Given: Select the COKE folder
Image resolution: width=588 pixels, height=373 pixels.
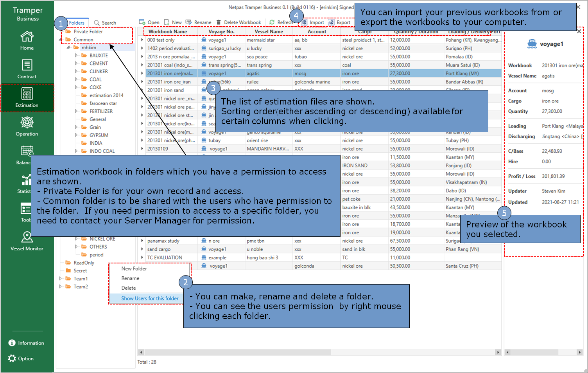Looking at the screenshot, I should [x=95, y=87].
